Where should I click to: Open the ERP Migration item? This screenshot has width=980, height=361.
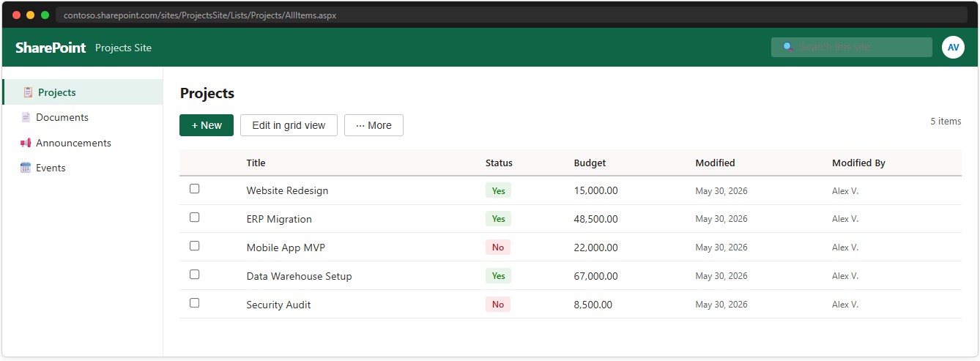tap(279, 219)
